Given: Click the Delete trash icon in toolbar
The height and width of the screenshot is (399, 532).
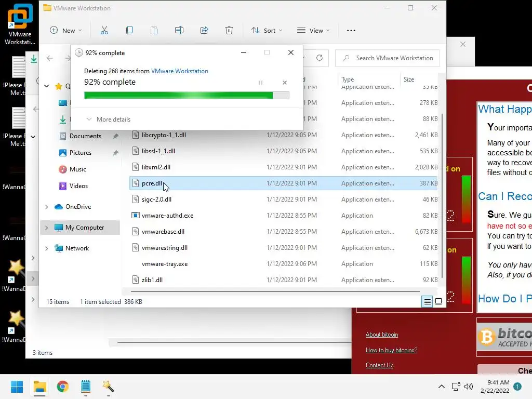Looking at the screenshot, I should tap(229, 31).
